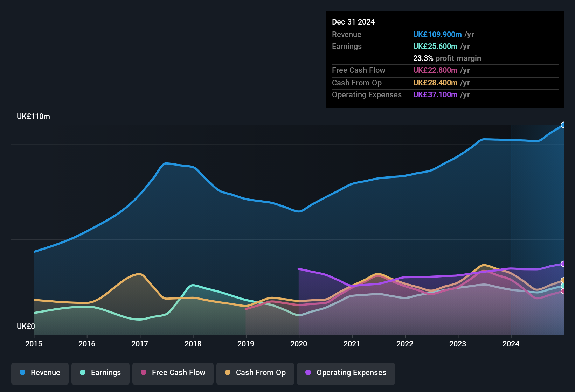Screen dimensions: 575x392
Task: Click the Cash From Op tooltip row label
Action: click(357, 83)
